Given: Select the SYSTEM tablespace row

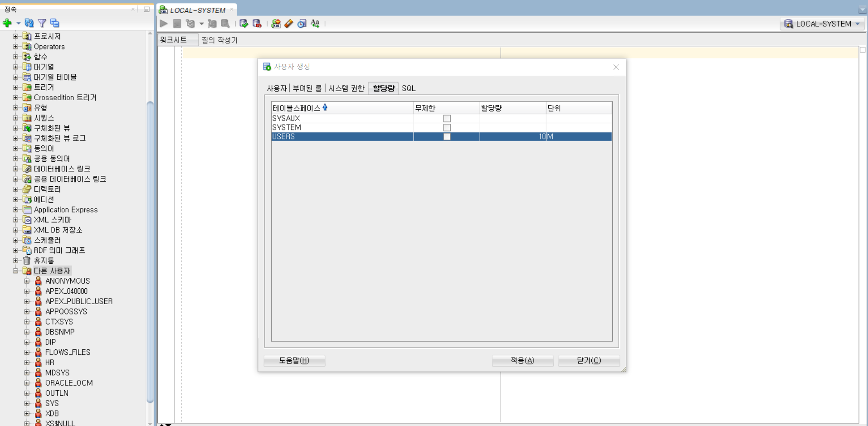Looking at the screenshot, I should (442, 127).
